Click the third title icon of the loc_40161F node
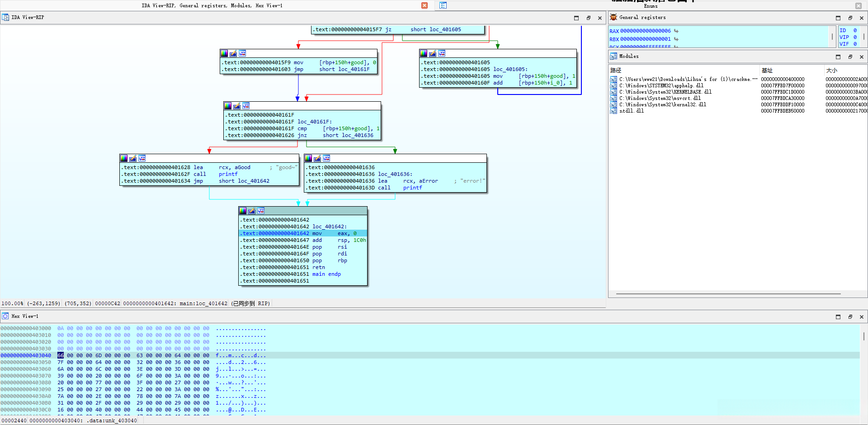 click(x=246, y=106)
